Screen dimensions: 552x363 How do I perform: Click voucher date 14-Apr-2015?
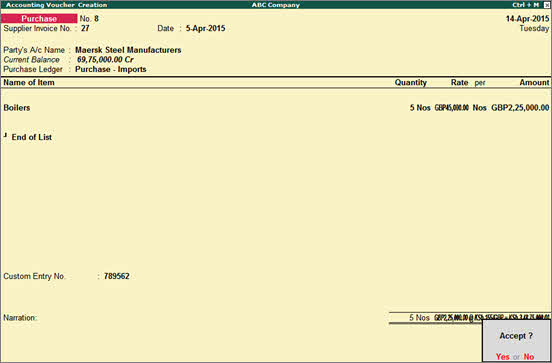527,19
